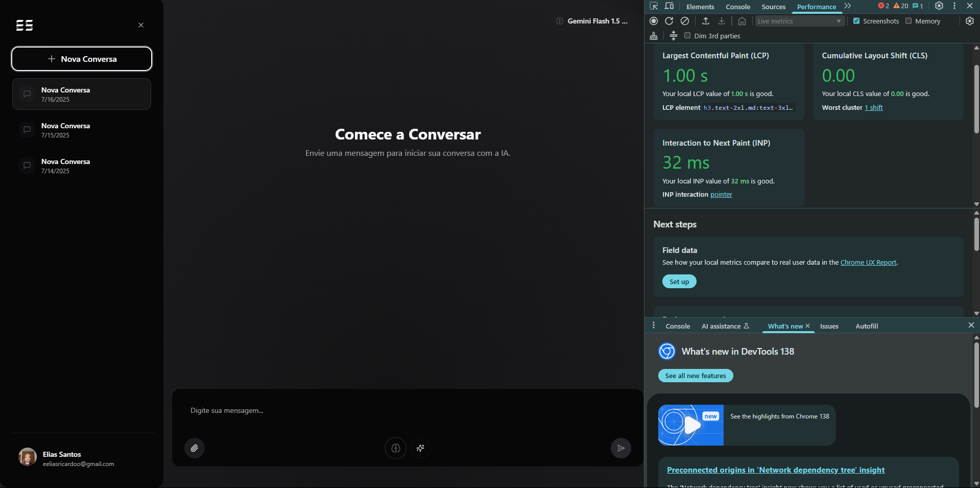Viewport: 980px width, 488px height.
Task: Click the Nova Conversa new chat button
Action: (82, 59)
